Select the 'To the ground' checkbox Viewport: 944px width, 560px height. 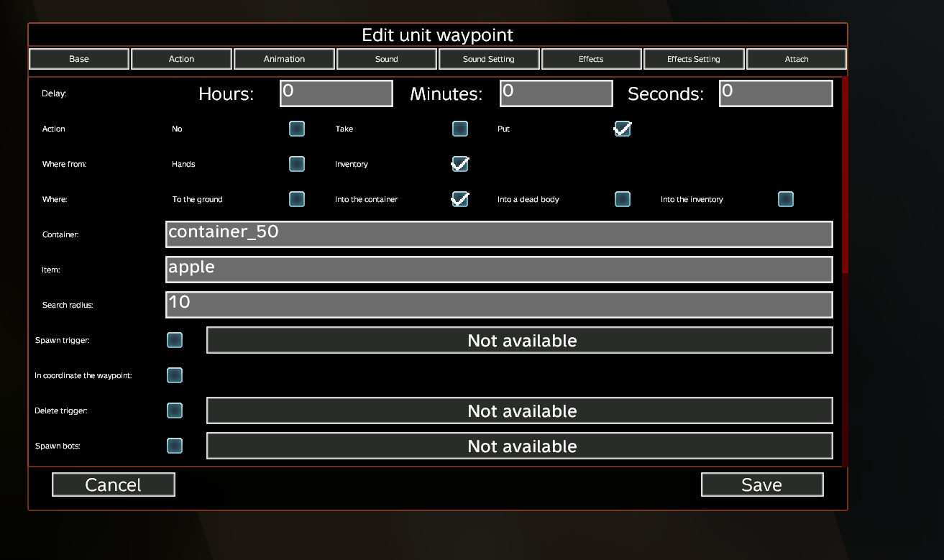[297, 199]
